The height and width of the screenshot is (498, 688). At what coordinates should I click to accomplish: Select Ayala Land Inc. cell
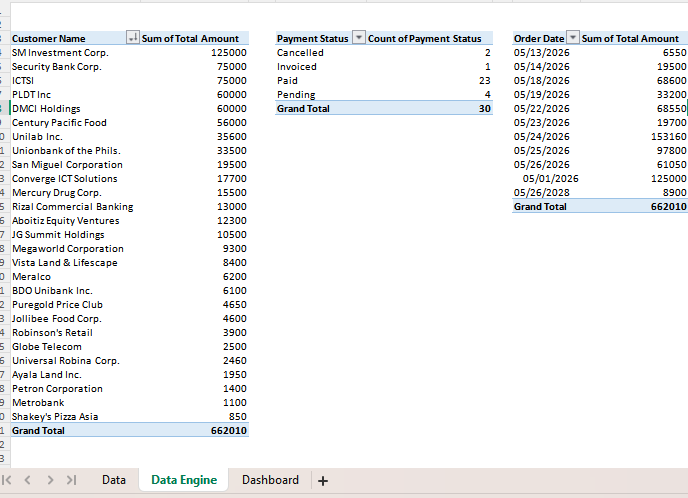(75, 375)
